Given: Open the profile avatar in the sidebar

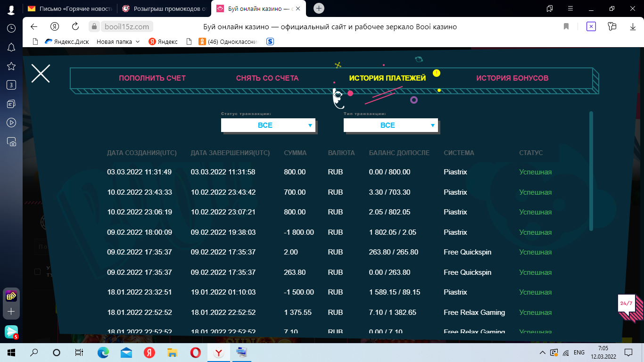Looking at the screenshot, I should pos(11,9).
